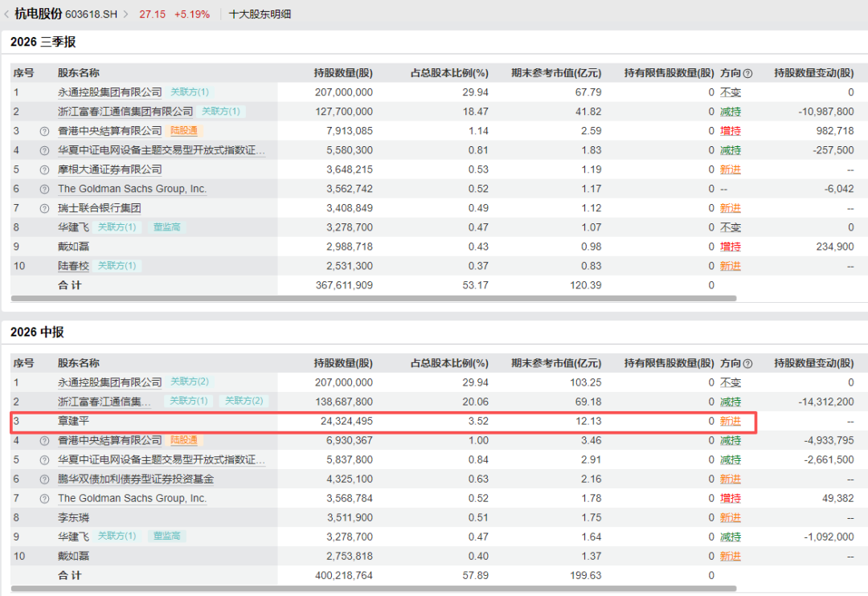This screenshot has height=596, width=868.
Task: Click the question icon beside Goldman Sachs in 三季报
Action: (44, 190)
